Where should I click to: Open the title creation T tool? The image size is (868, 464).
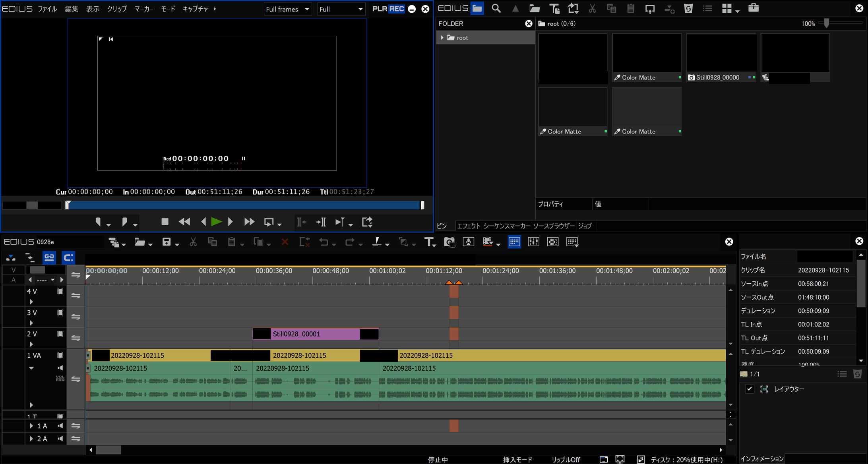coord(429,242)
